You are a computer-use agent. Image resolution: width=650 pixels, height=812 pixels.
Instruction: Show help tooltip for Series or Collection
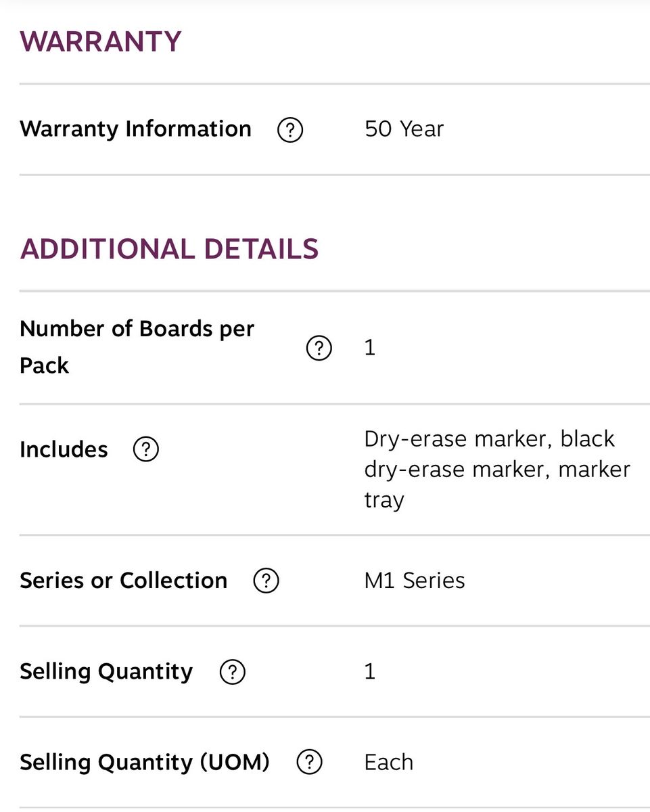pyautogui.click(x=266, y=581)
